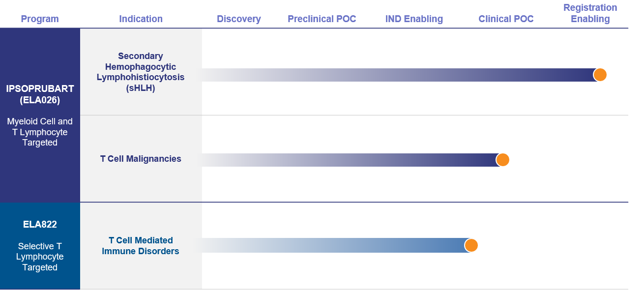644x293 pixels.
Task: Click Selective T Lymphocyte Targeted description
Action: click(x=40, y=257)
